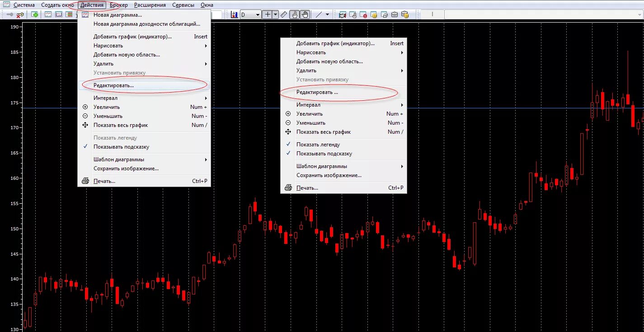Click the handshake deals toolbar icon
Screen dimensions: 644x332
tap(343, 15)
